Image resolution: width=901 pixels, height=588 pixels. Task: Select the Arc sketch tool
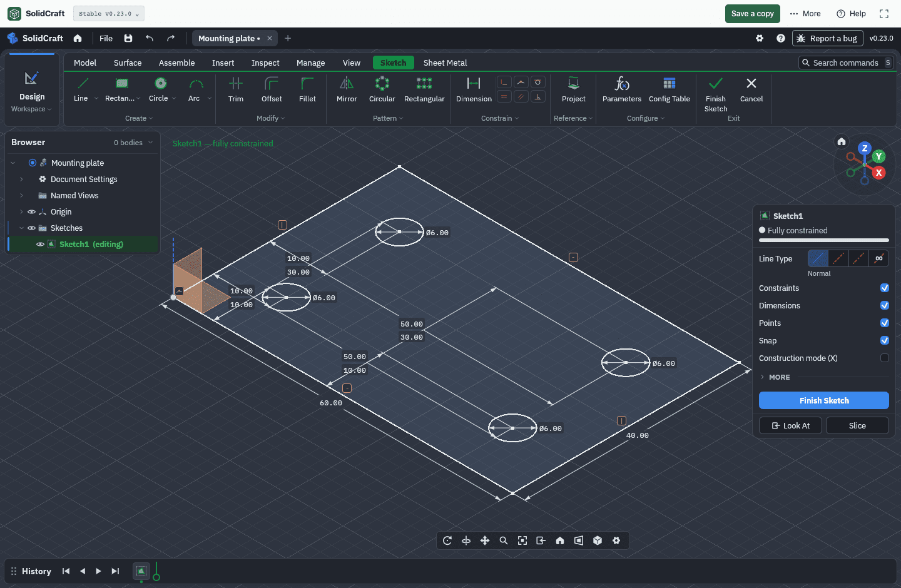pos(195,89)
